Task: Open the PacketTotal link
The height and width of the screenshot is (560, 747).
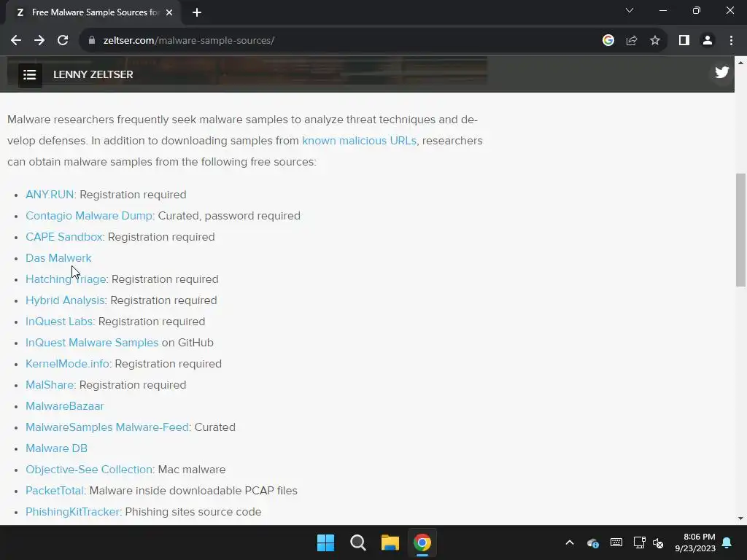Action: 55,491
